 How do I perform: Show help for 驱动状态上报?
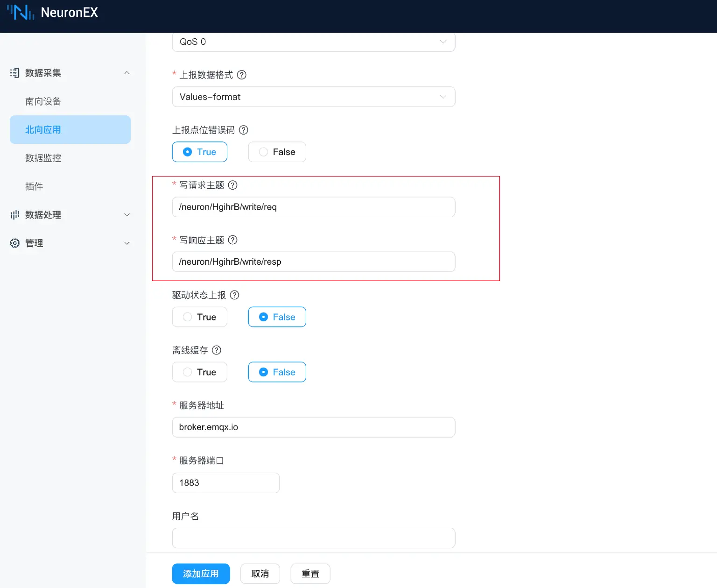[235, 295]
